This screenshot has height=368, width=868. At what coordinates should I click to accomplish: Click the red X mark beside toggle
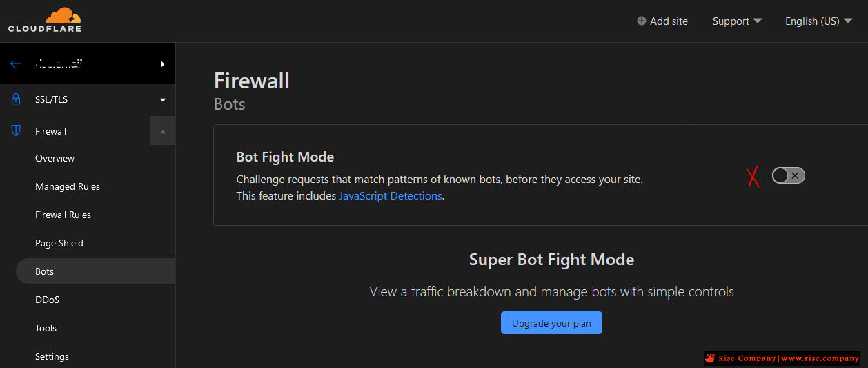pos(753,177)
